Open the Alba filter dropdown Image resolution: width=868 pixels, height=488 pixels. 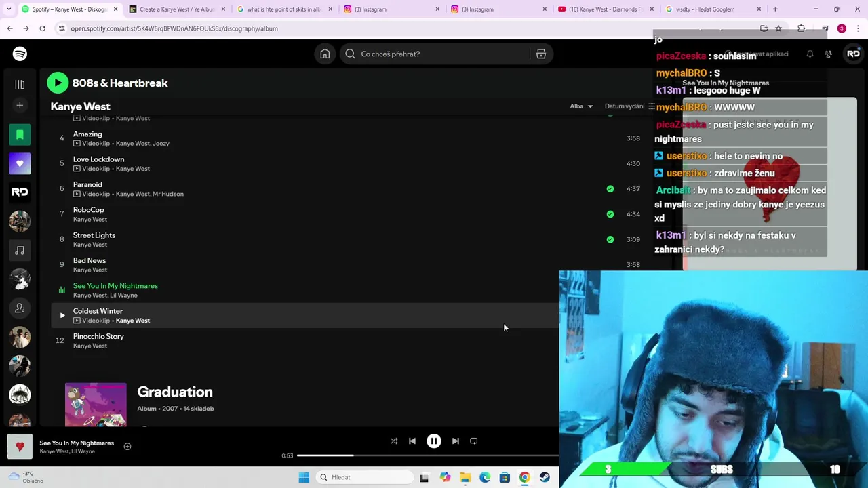(581, 106)
